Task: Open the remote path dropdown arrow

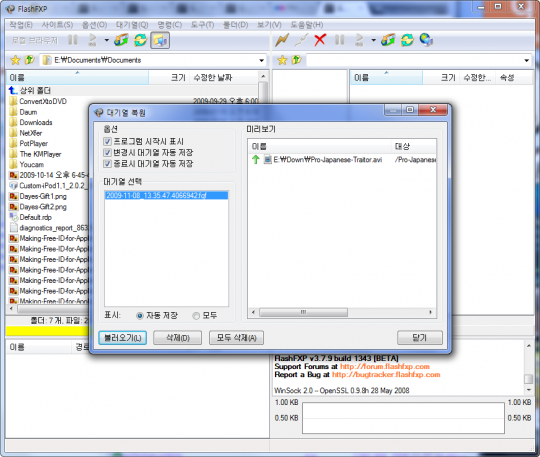Action: click(x=527, y=61)
